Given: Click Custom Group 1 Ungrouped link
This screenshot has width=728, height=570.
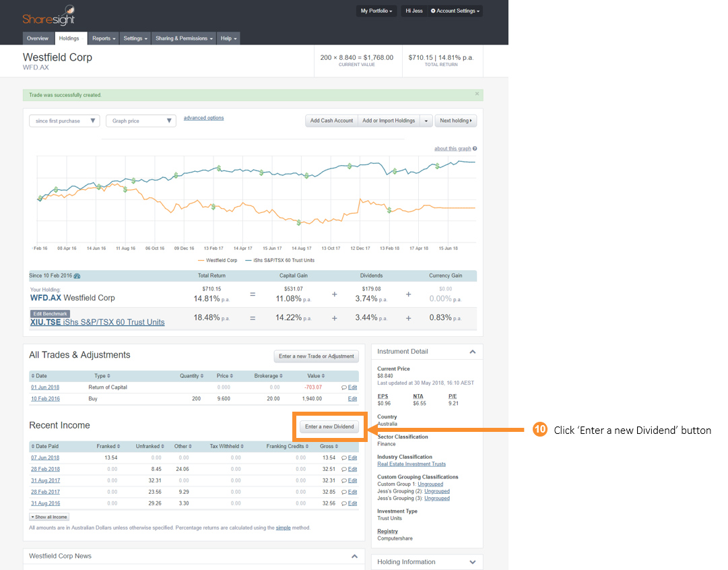Looking at the screenshot, I should (430, 484).
